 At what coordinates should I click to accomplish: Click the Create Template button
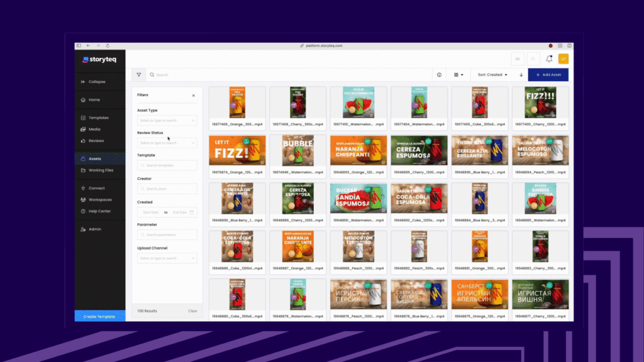pyautogui.click(x=100, y=317)
